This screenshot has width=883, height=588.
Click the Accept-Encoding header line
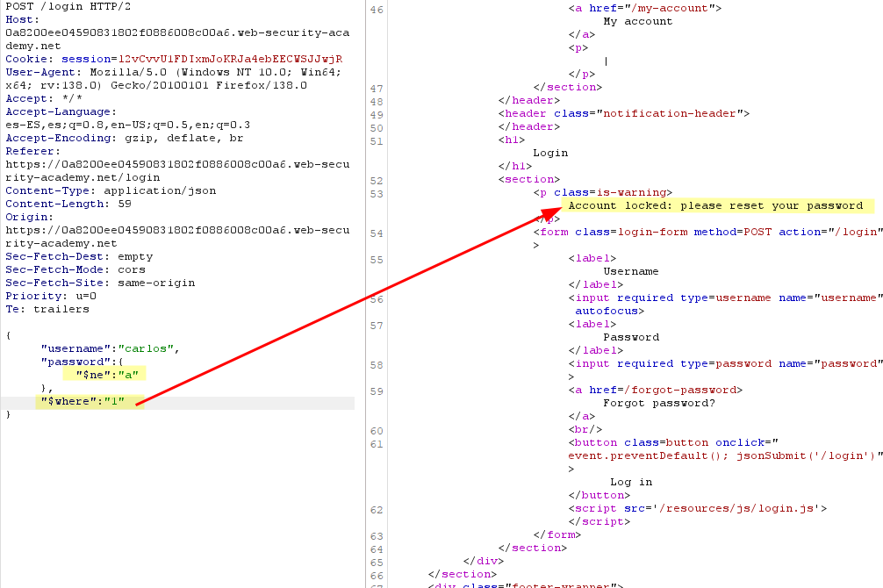tap(125, 138)
